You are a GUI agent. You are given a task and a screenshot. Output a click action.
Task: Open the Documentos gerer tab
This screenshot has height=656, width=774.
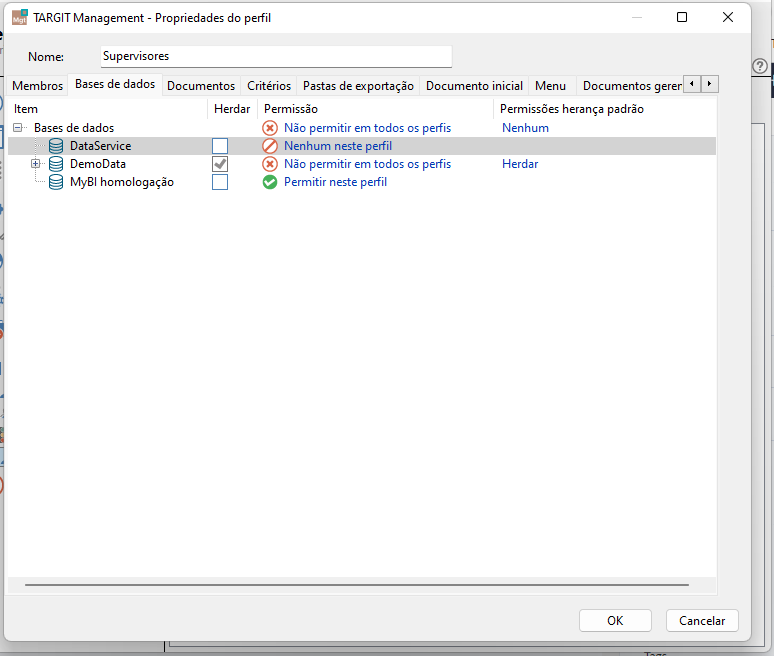click(632, 86)
